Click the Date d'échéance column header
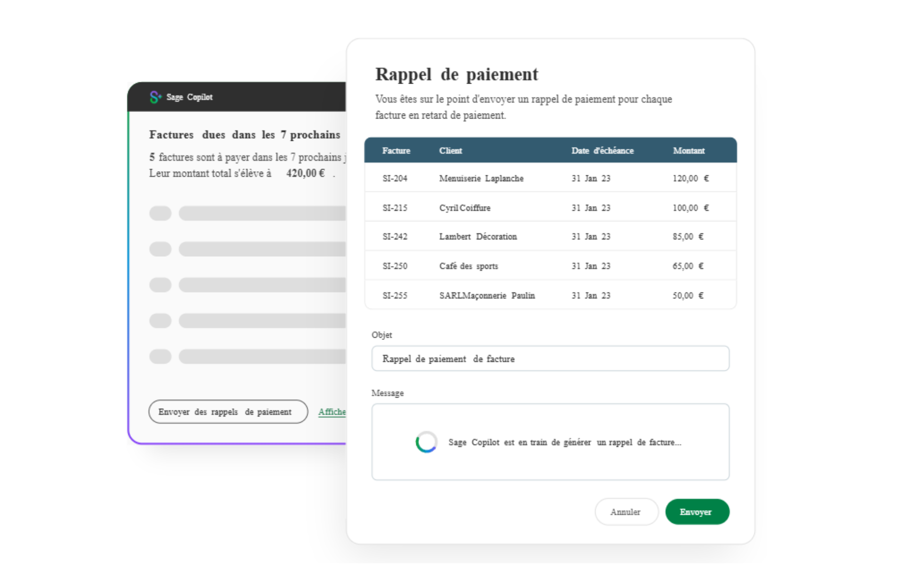The width and height of the screenshot is (907, 588). [602, 150]
